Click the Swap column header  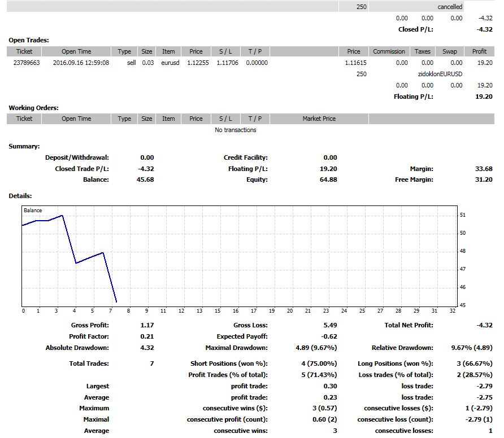pos(449,51)
